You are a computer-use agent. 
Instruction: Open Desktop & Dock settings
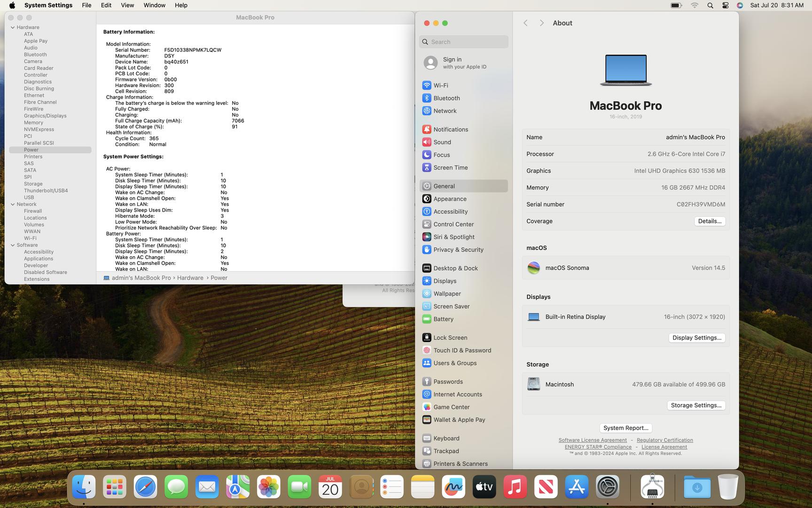(x=463, y=268)
